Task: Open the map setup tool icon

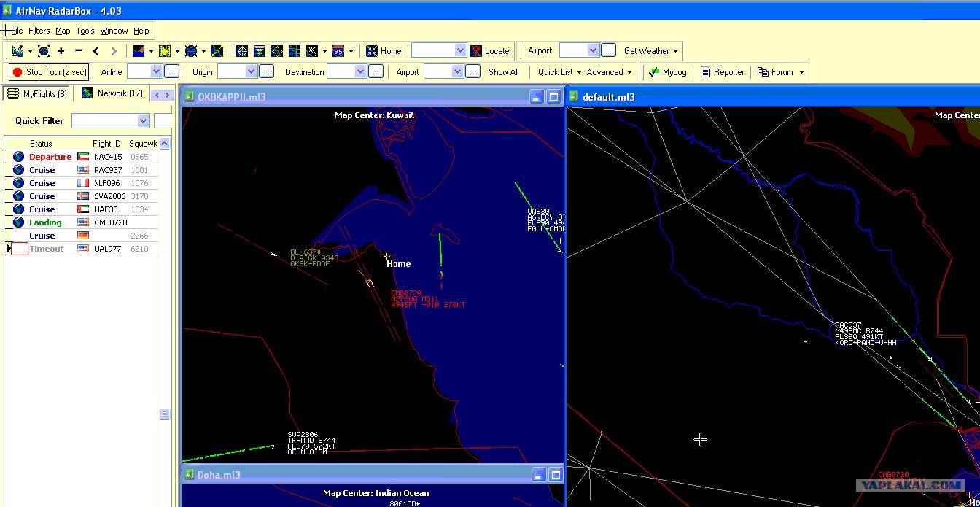Action: point(17,51)
